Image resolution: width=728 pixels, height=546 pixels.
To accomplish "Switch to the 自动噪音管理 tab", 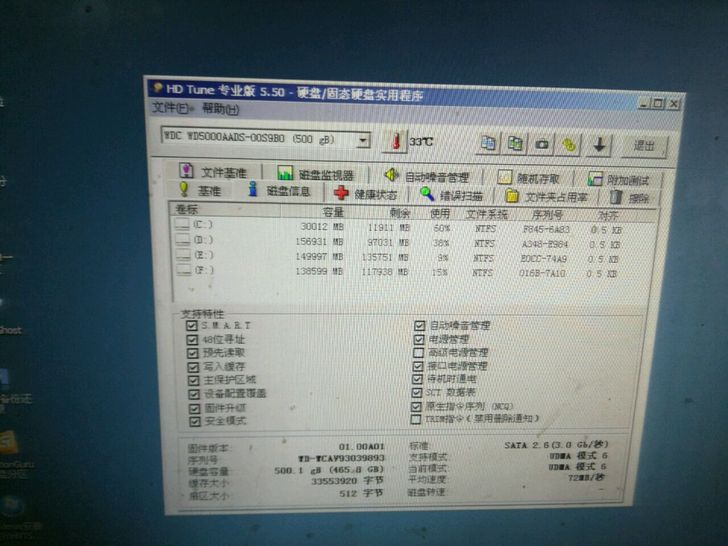I will (x=427, y=176).
